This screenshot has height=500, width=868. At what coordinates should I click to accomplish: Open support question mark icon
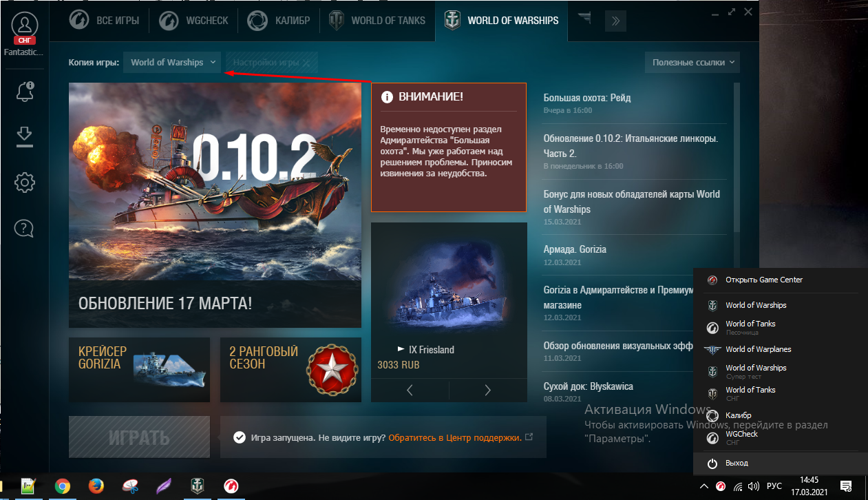tap(25, 227)
